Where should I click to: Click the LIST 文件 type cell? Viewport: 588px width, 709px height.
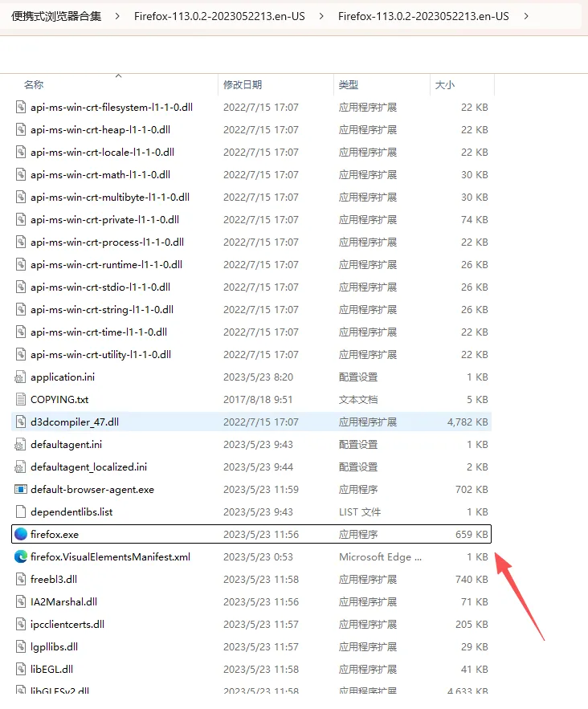(360, 511)
